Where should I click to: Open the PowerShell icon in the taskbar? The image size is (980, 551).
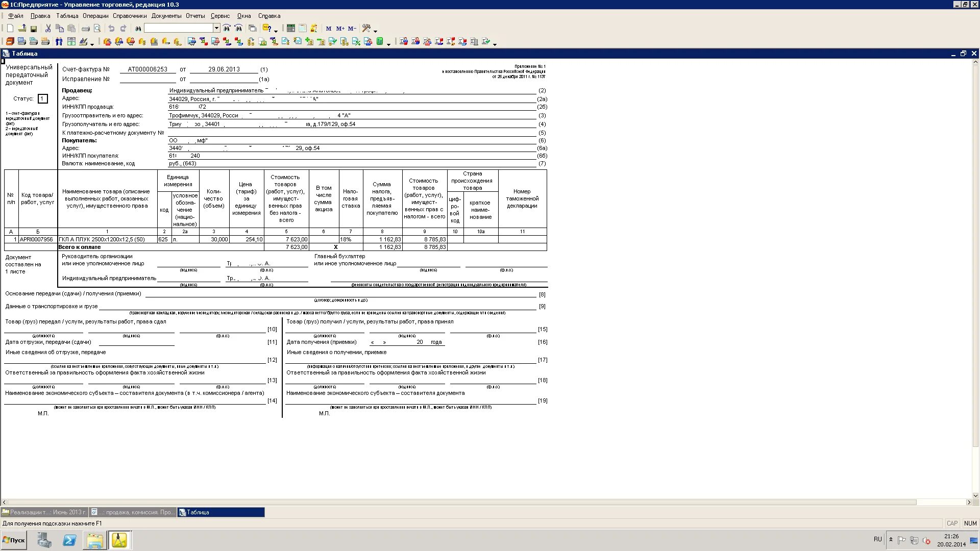69,540
